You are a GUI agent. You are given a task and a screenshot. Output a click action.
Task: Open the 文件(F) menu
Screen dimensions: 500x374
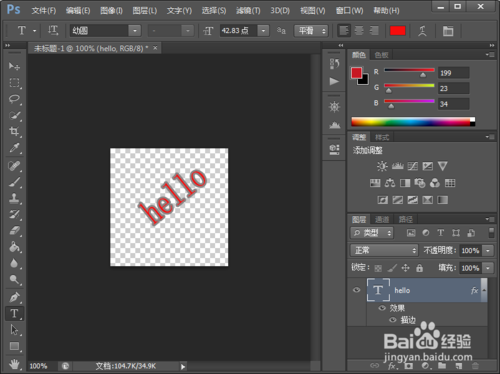click(44, 11)
